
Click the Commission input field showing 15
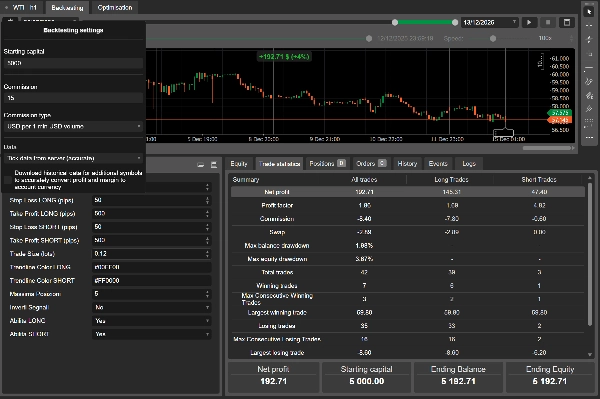[73, 98]
